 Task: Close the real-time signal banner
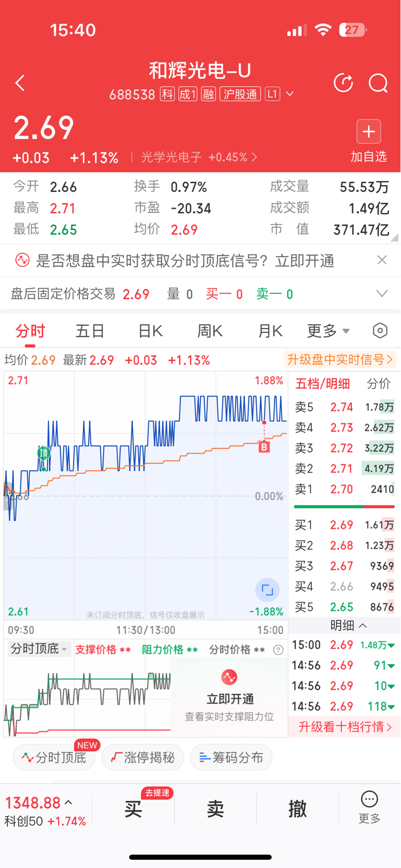click(382, 260)
